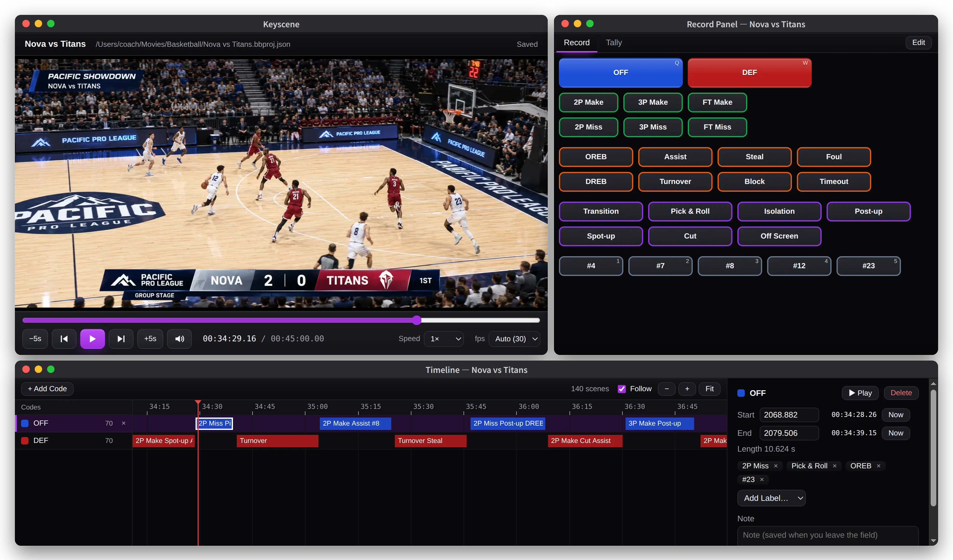
Task: Zoom in timeline with plus button
Action: click(687, 389)
